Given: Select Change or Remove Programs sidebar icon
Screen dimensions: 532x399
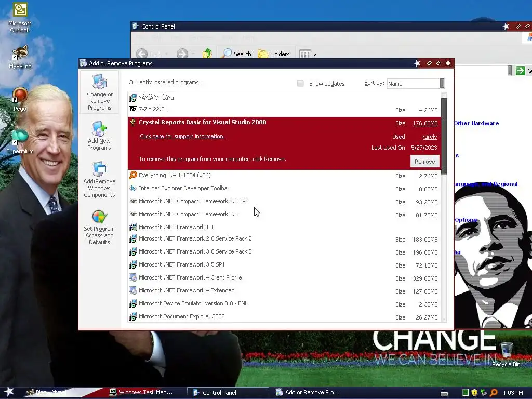Looking at the screenshot, I should (99, 92).
